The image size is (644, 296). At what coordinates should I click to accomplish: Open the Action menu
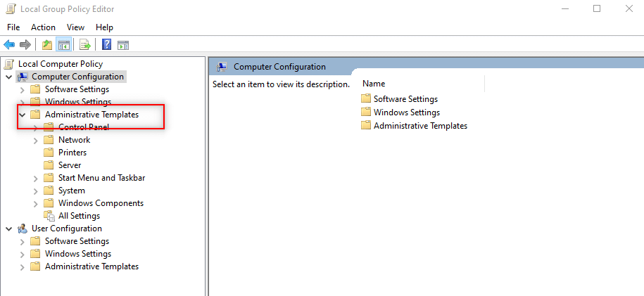[x=43, y=27]
